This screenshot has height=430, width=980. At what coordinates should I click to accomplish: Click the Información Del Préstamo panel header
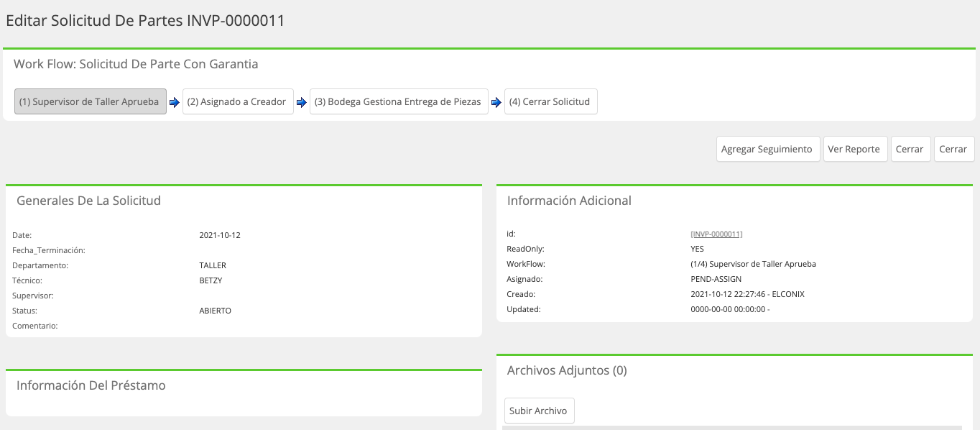[x=91, y=385]
